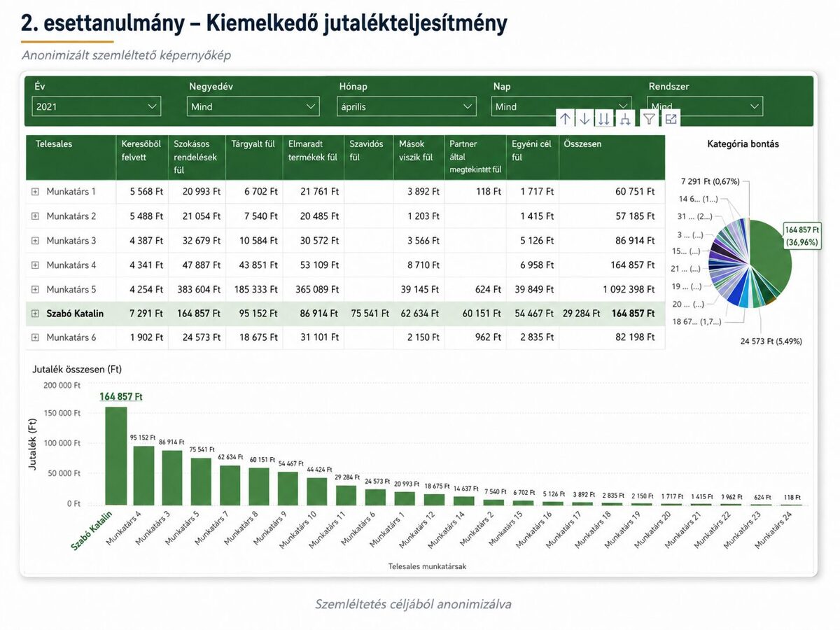Click the table cell "383 604 Ft"
The width and height of the screenshot is (840, 630).
coord(199,289)
